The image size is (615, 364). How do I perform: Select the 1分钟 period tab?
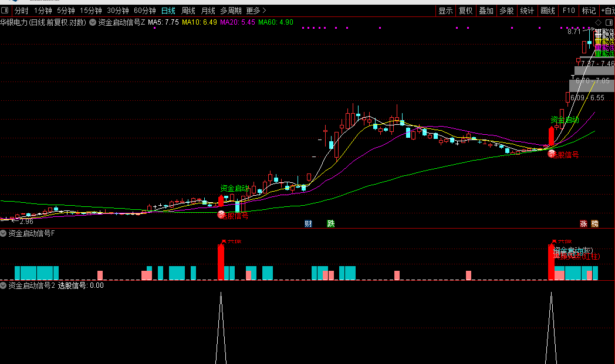[x=43, y=11]
